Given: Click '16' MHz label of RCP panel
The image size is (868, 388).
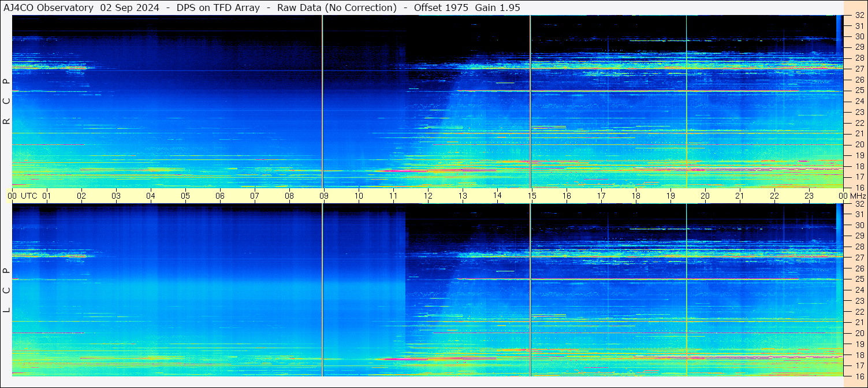Looking at the screenshot, I should 859,188.
